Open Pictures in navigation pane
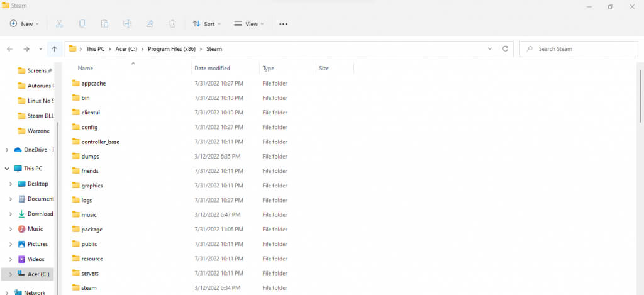644x295 pixels. pyautogui.click(x=33, y=244)
